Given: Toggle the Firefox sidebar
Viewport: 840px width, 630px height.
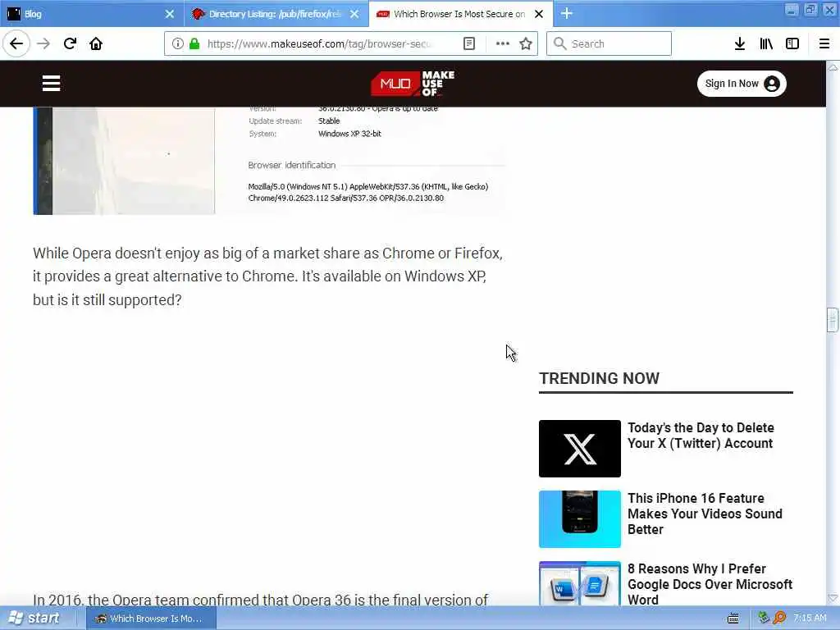Looking at the screenshot, I should pos(792,43).
